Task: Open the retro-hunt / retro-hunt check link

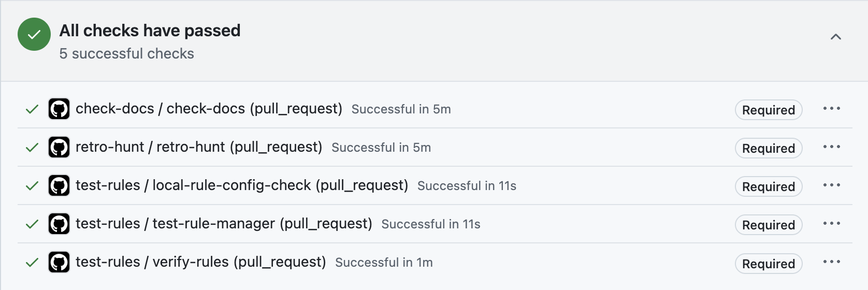Action: pos(199,147)
